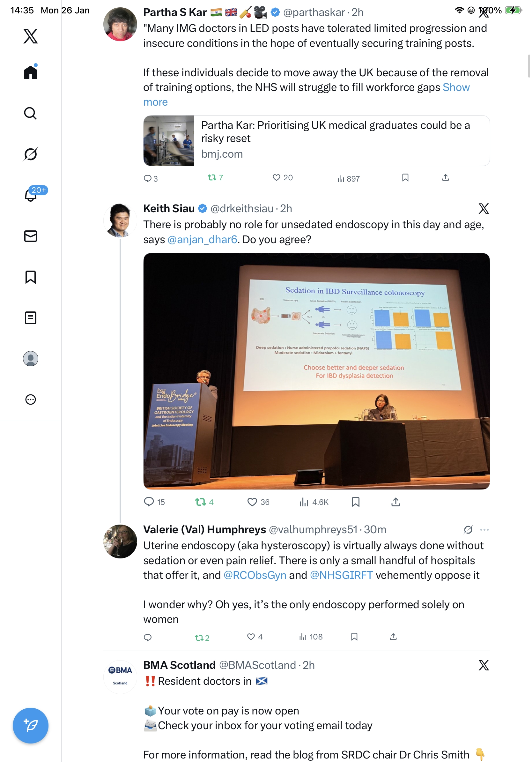Expand Partha Kar's post with Show more
Viewport: 532px width, 762px height.
tap(306, 94)
